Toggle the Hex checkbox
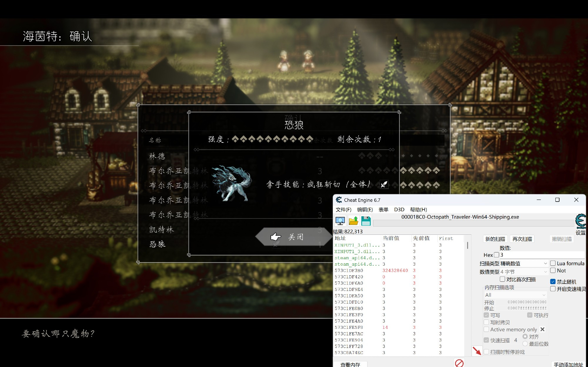Image resolution: width=588 pixels, height=367 pixels. pos(497,255)
